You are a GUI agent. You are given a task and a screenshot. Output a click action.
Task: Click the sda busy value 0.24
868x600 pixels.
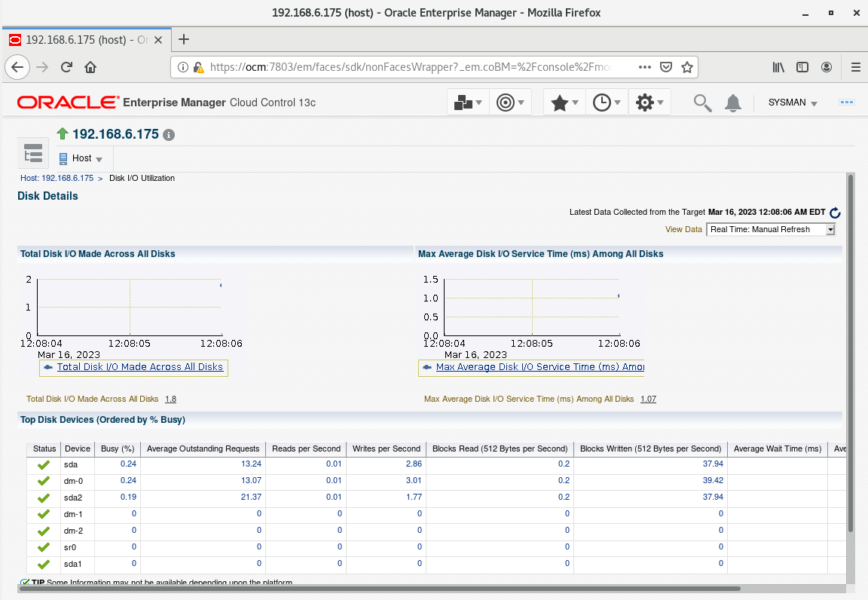(128, 464)
